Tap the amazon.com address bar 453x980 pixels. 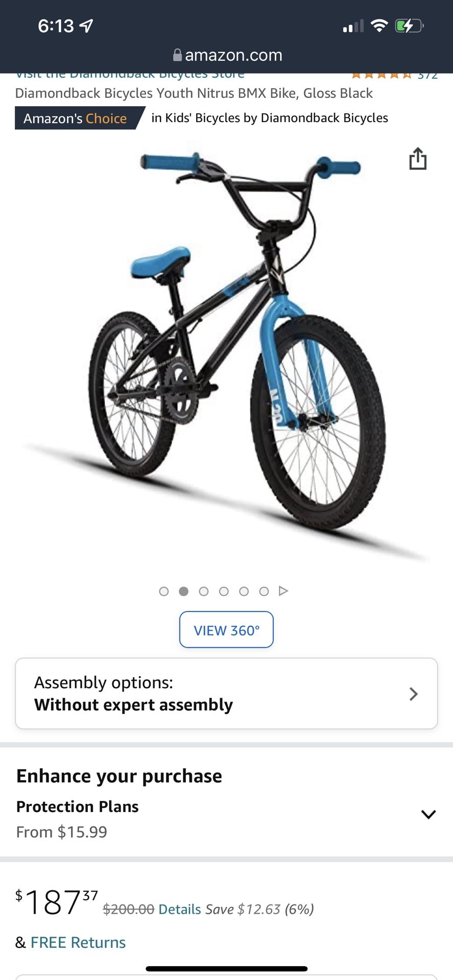pos(227,55)
